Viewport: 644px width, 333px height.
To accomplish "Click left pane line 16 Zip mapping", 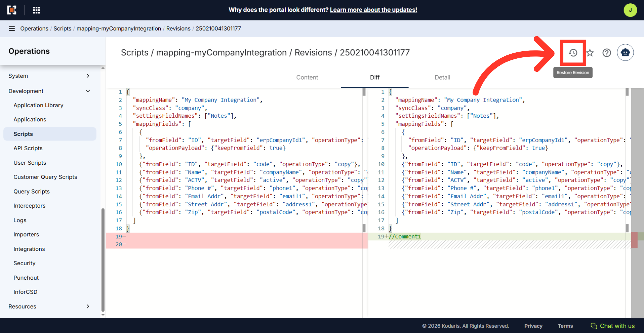I will pyautogui.click(x=254, y=212).
